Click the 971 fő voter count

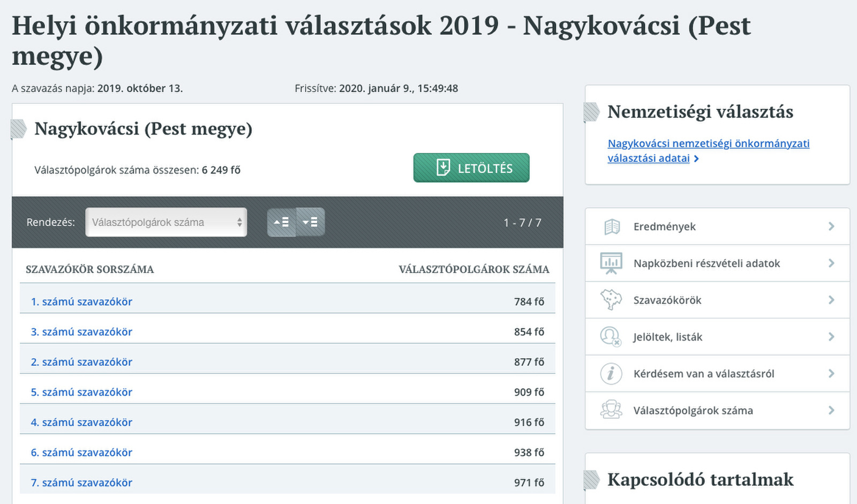coord(529,483)
